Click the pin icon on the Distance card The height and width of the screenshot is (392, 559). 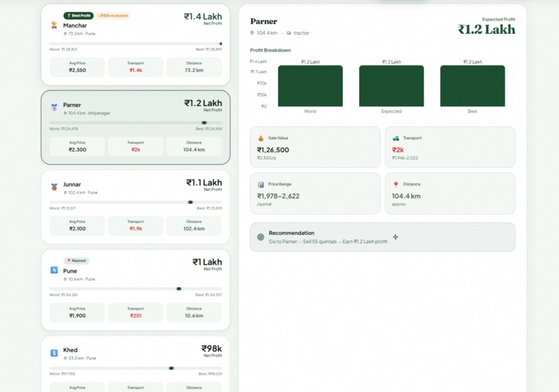click(396, 185)
